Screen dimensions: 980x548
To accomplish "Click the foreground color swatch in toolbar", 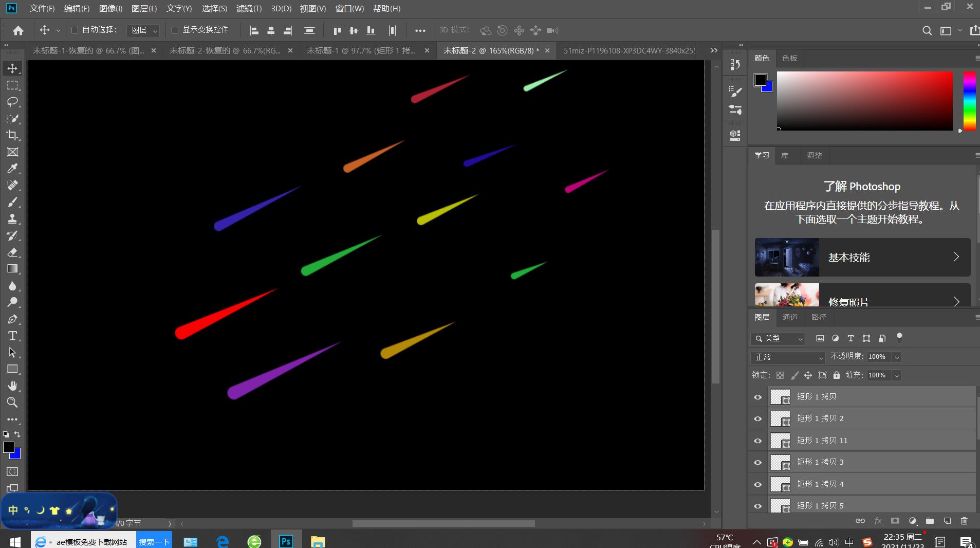I will click(9, 447).
